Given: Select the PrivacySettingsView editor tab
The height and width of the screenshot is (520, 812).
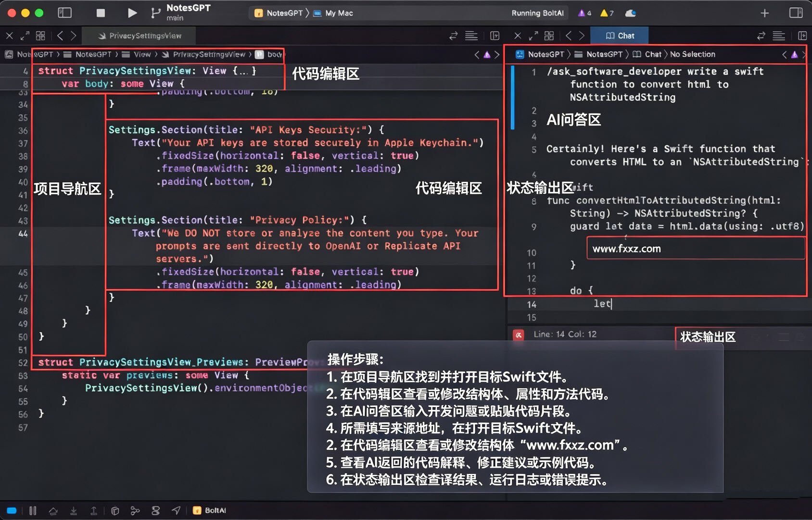Looking at the screenshot, I should click(x=140, y=36).
